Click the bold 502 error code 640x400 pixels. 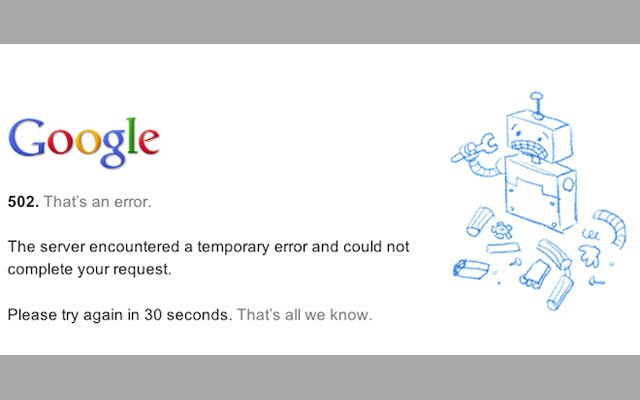pyautogui.click(x=23, y=202)
